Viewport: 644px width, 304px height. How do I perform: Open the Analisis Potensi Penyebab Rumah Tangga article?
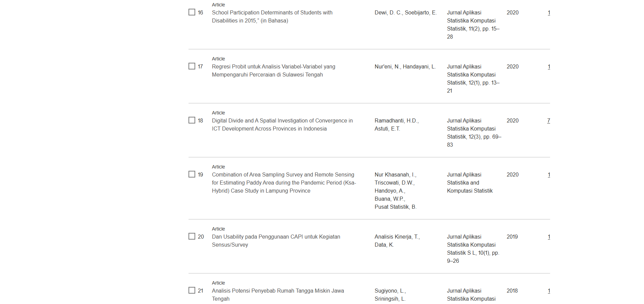(278, 291)
